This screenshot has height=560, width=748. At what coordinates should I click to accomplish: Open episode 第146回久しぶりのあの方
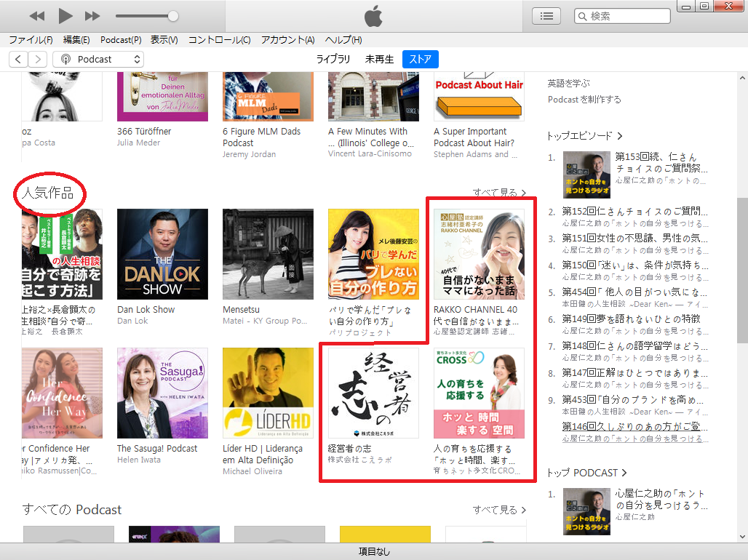click(635, 426)
